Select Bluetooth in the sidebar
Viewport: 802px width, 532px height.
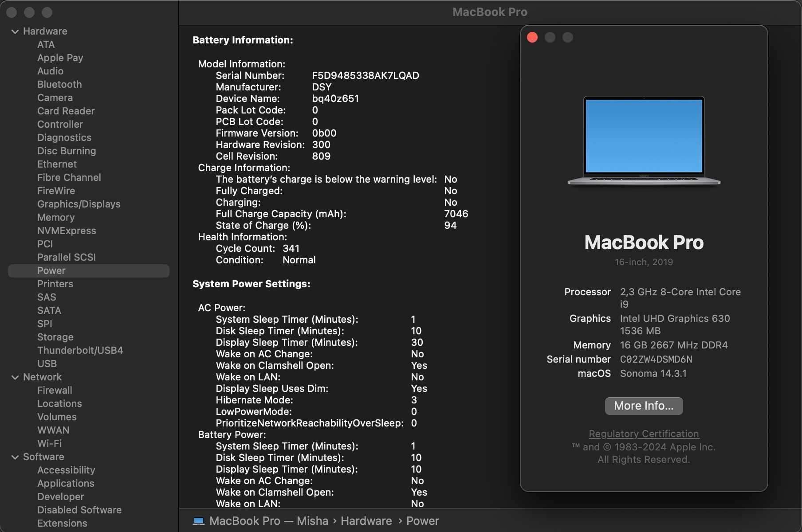[x=59, y=84]
